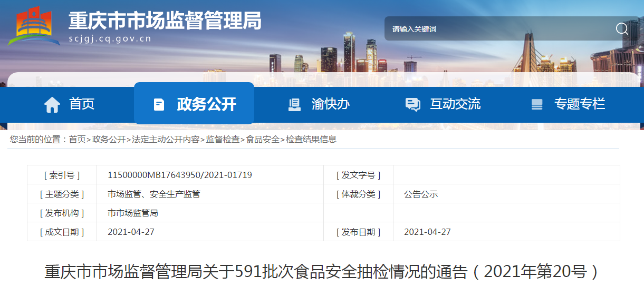
Task: Click the chat bubble icon beside 互动交流
Action: pos(412,104)
